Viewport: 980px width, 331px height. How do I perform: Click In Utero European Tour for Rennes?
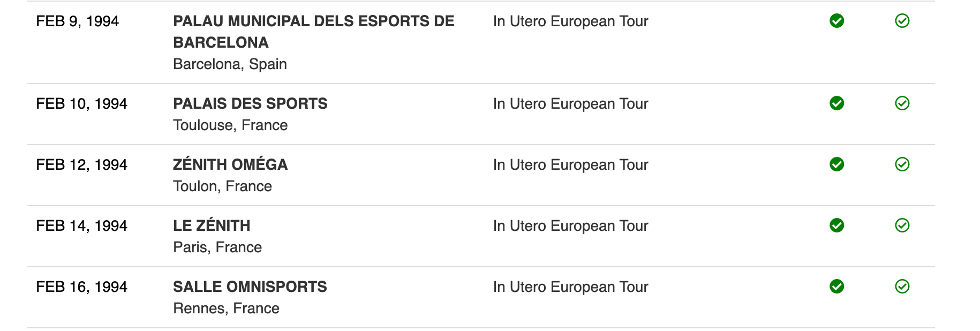[570, 287]
